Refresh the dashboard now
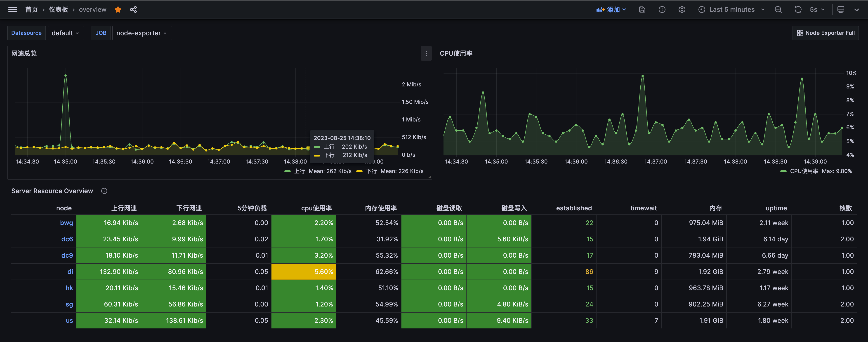 (797, 9)
